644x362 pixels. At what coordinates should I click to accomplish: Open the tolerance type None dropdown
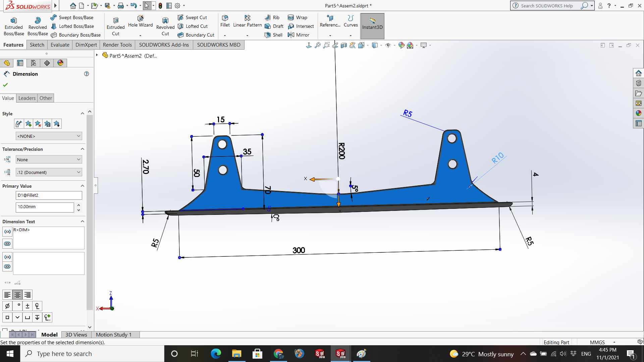click(49, 160)
